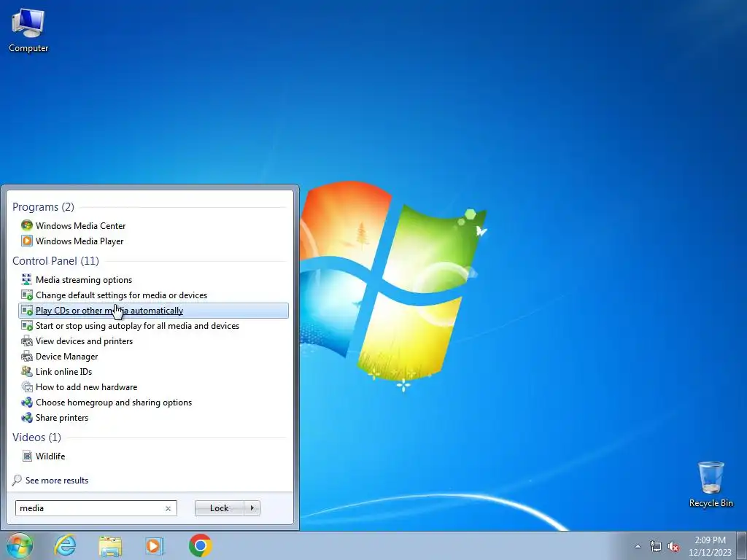Select the Recycle Bin desktop icon

711,485
